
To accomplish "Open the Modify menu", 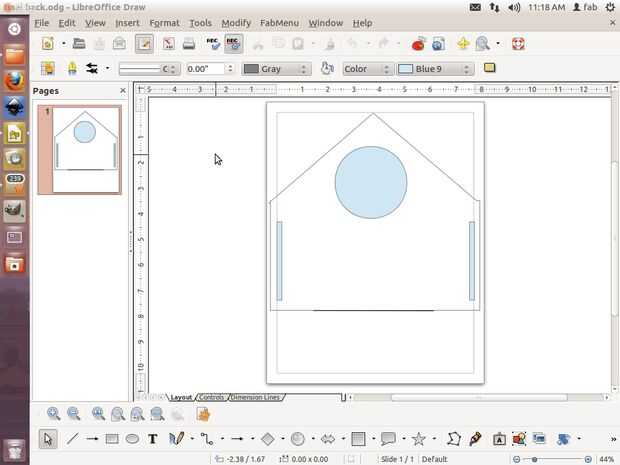I will pyautogui.click(x=236, y=22).
